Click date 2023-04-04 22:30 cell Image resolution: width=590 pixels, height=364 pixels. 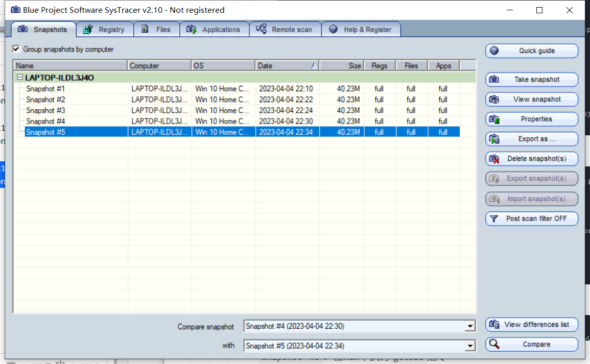[286, 121]
